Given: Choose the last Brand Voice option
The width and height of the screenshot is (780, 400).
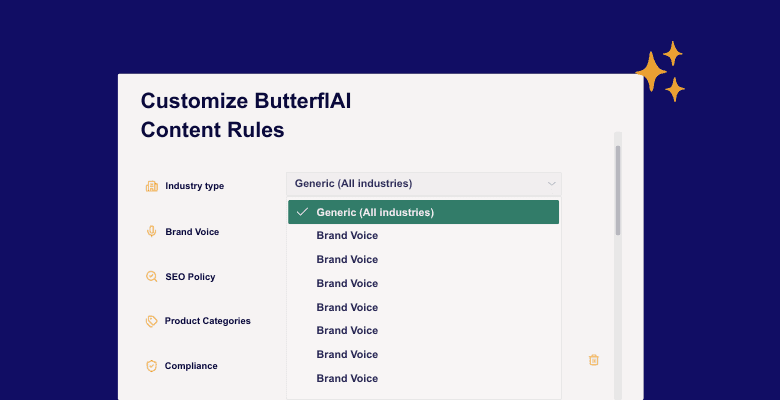Looking at the screenshot, I should click(347, 378).
